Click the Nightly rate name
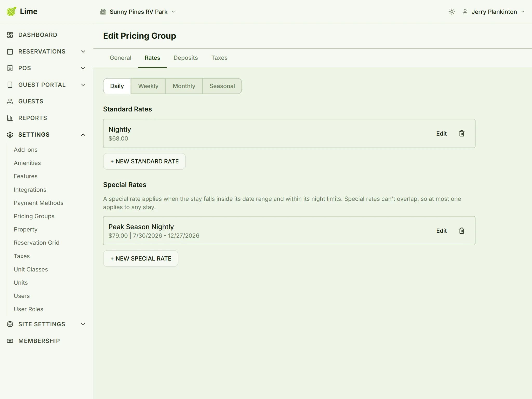The width and height of the screenshot is (532, 399). [x=120, y=129]
